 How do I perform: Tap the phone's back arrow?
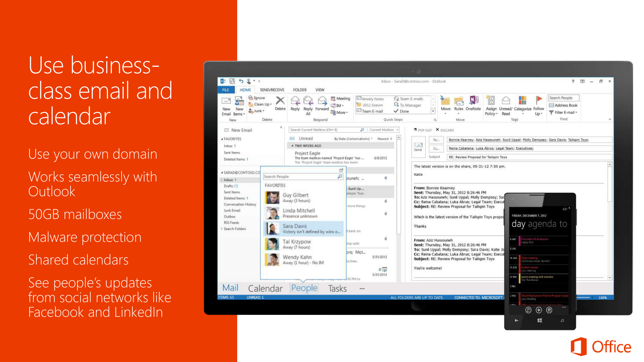pyautogui.click(x=516, y=320)
